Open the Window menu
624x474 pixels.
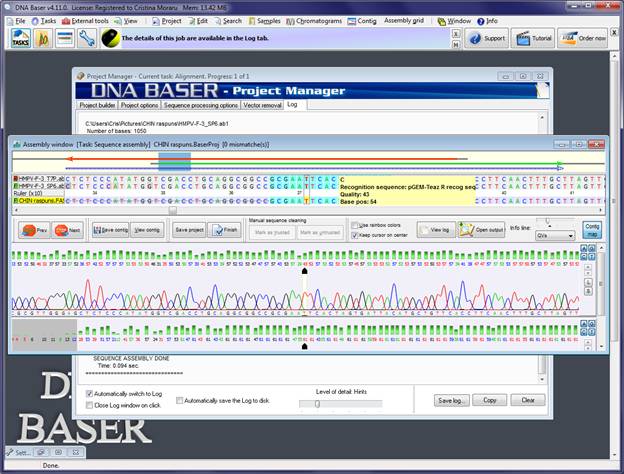pos(454,21)
